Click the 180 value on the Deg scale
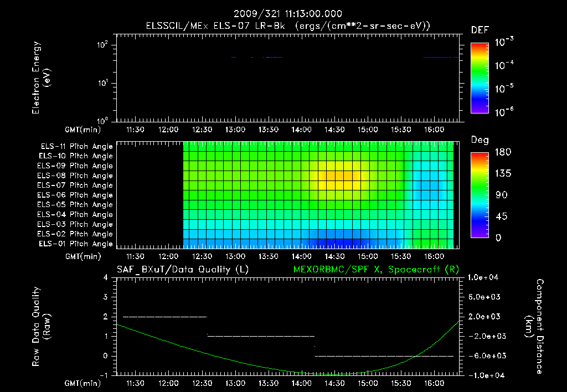The height and width of the screenshot is (392, 567). click(x=503, y=152)
